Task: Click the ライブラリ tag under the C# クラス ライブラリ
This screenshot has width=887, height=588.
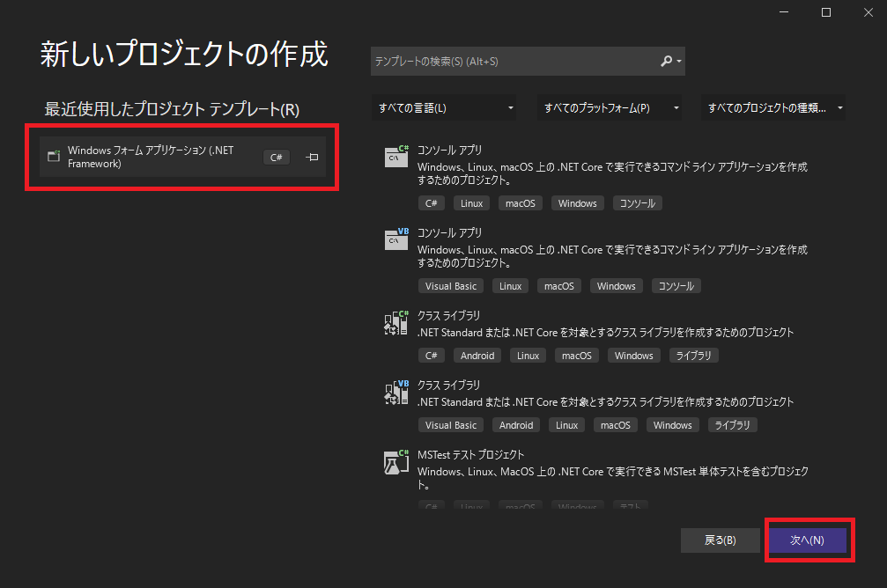Action: pos(693,356)
